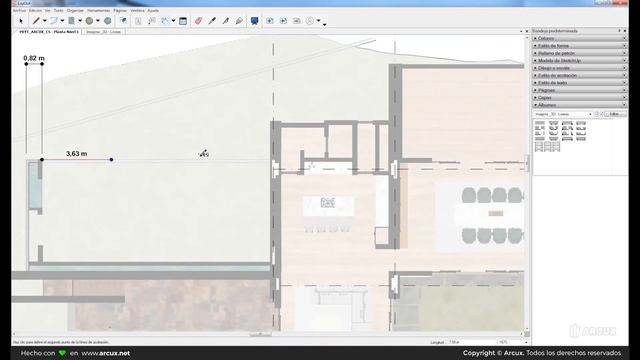This screenshot has height=360, width=640.
Task: Add a new page
Action: (270, 21)
